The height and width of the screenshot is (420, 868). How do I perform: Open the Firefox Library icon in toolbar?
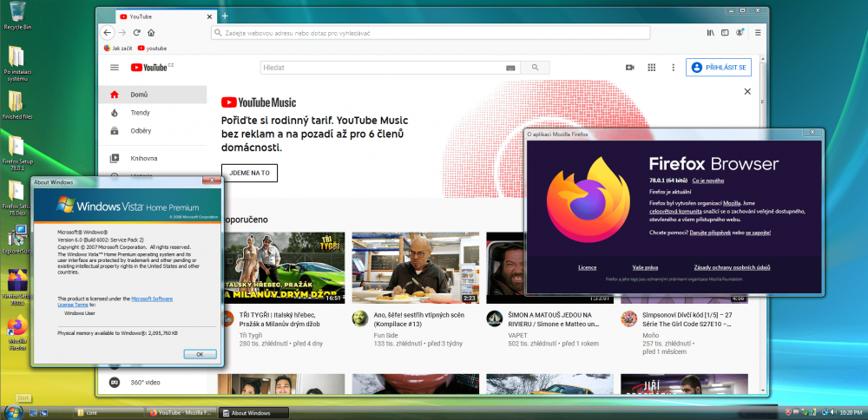coord(709,32)
